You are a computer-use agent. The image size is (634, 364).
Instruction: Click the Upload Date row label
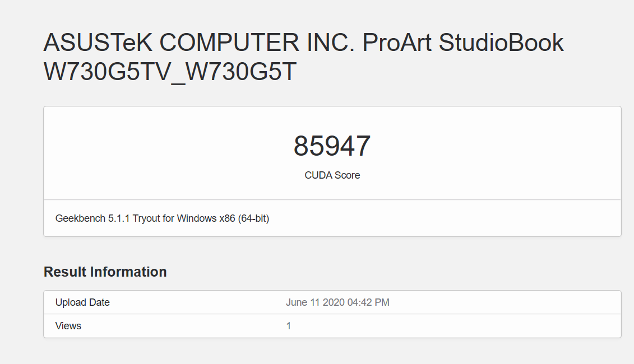pos(82,302)
